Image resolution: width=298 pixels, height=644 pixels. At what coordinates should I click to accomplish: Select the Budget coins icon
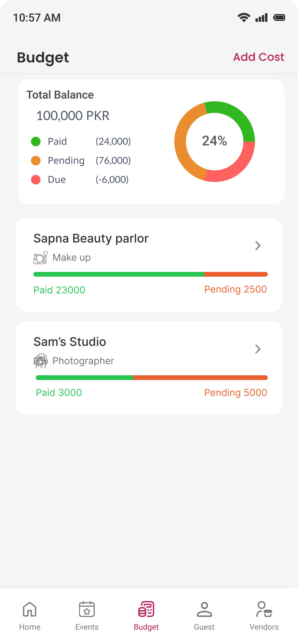[x=146, y=609]
